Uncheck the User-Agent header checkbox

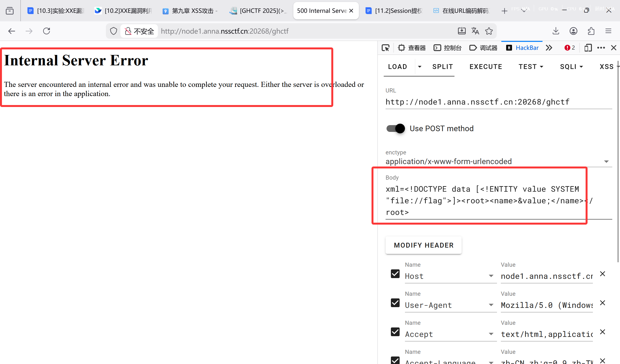[x=395, y=303]
